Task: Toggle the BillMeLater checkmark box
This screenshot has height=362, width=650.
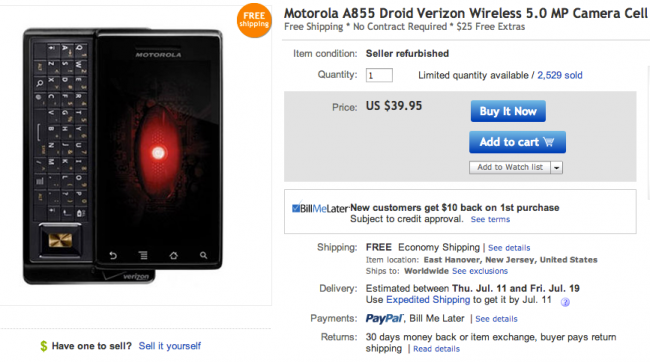Action: coord(296,208)
